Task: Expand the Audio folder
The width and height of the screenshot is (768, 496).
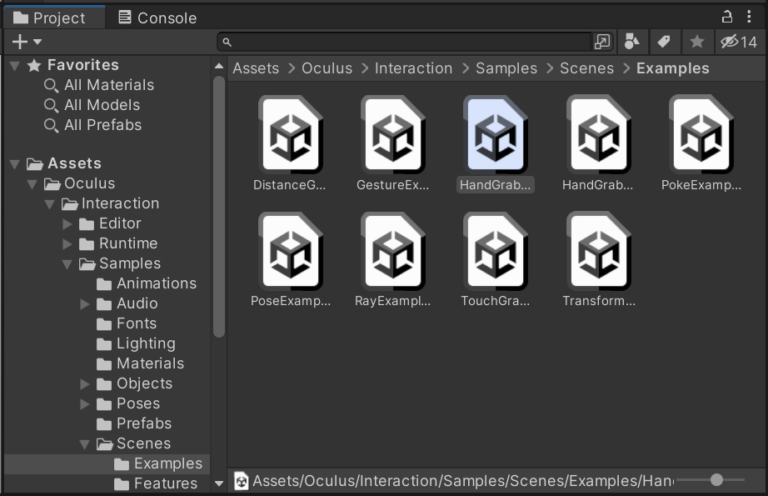Action: (85, 304)
